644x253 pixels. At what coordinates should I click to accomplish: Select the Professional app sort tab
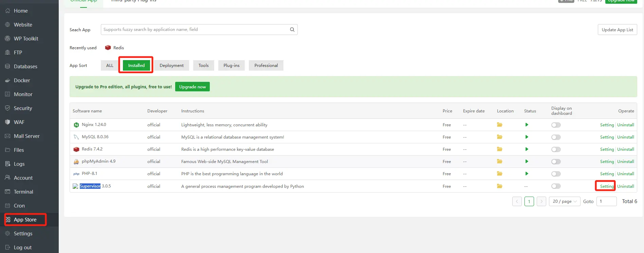coord(266,66)
